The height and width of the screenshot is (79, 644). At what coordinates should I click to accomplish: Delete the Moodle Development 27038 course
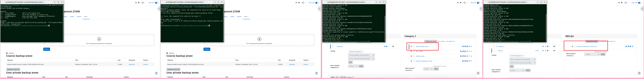click(467, 61)
